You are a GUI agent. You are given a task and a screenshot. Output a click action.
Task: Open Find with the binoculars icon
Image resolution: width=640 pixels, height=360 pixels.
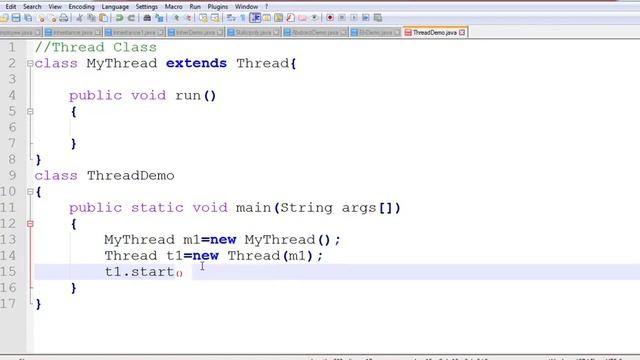pyautogui.click(x=147, y=18)
